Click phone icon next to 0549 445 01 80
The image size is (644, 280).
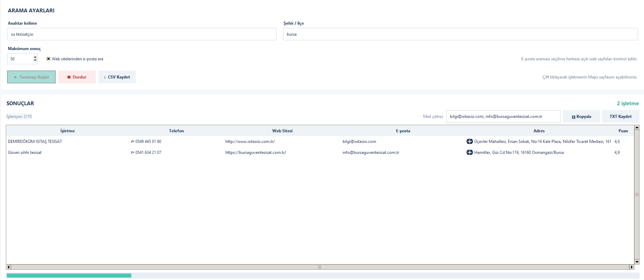tap(132, 142)
